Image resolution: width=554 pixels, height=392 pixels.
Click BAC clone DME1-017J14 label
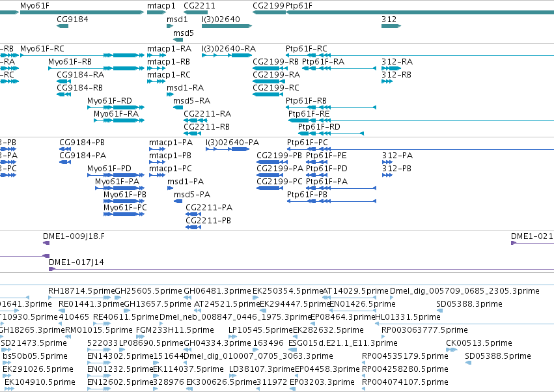coord(76,262)
